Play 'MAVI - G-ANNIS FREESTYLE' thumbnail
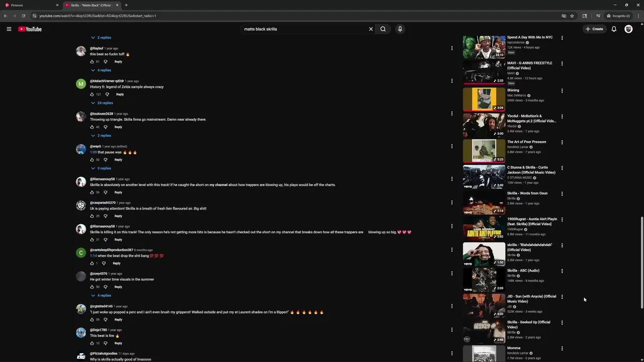The width and height of the screenshot is (644, 362). tap(484, 72)
